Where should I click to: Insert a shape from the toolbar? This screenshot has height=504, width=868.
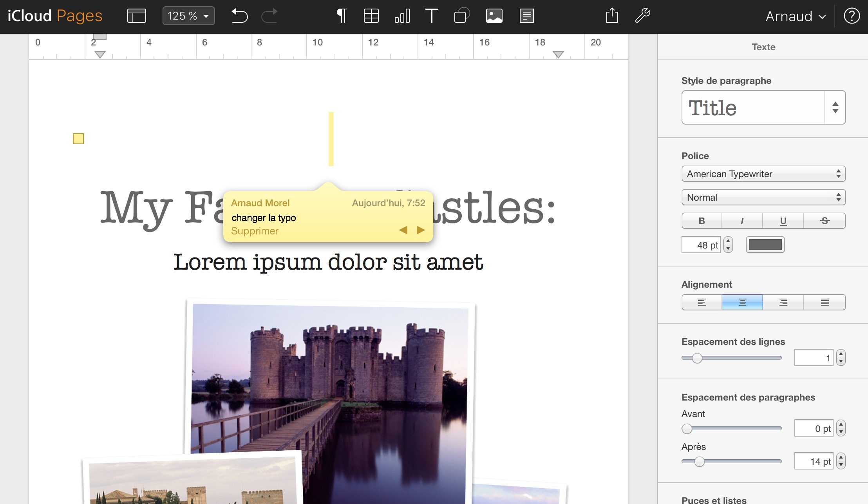click(x=462, y=16)
